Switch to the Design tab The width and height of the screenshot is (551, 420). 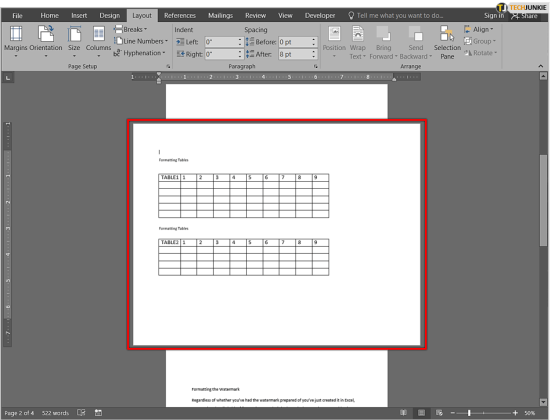coord(110,15)
